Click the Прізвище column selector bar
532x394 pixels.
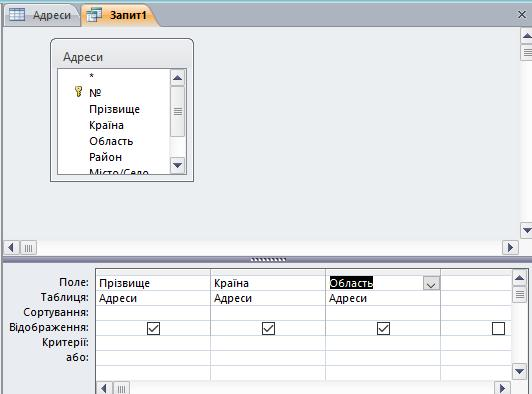pyautogui.click(x=153, y=272)
